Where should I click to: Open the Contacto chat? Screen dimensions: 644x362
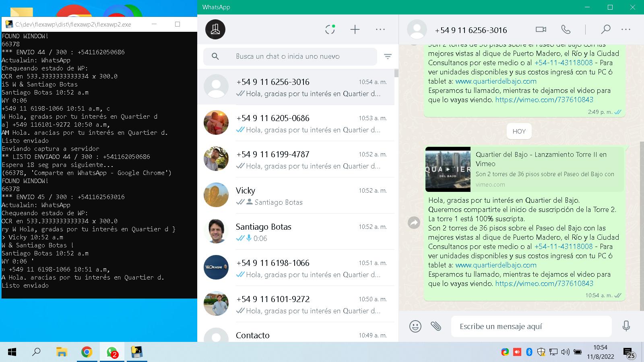tap(296, 332)
